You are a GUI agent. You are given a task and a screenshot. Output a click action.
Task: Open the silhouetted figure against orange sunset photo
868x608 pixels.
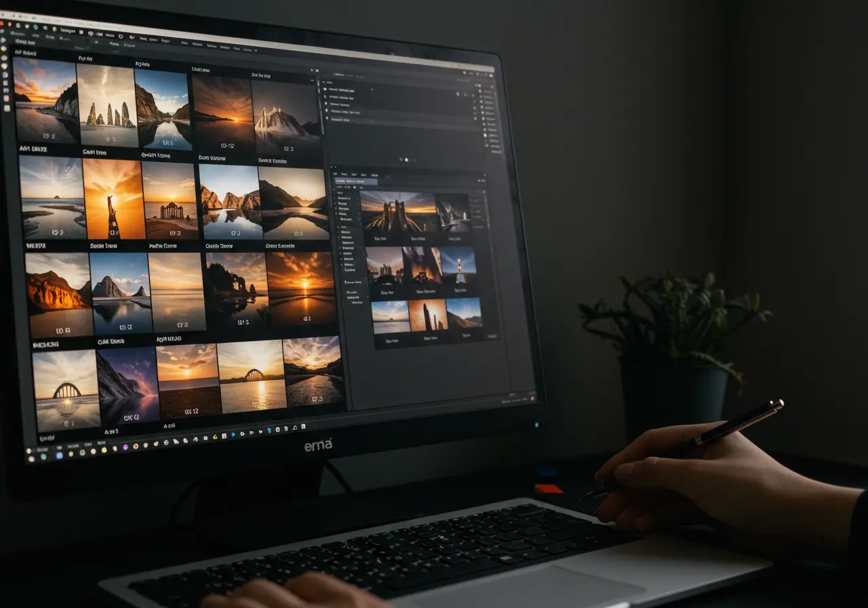[x=114, y=199]
